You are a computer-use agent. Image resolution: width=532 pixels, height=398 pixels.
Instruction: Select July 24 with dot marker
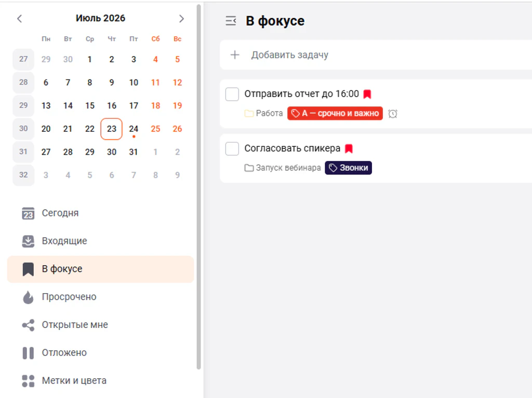(134, 129)
